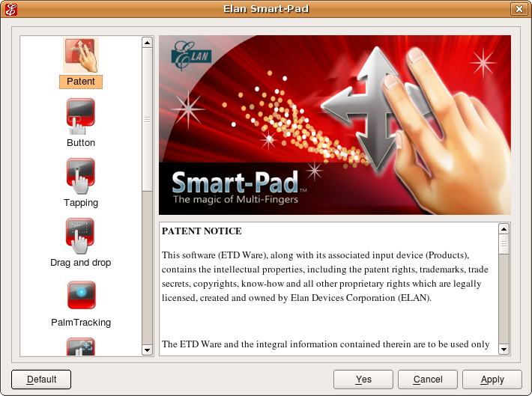The height and width of the screenshot is (396, 532).
Task: Close the Elan Smart-Pad window
Action: (519, 9)
